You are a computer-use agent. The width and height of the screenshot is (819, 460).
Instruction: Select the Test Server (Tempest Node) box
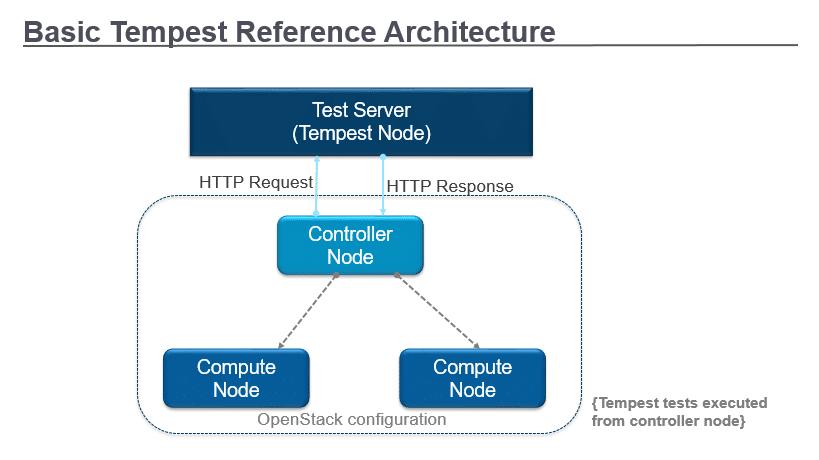pos(361,122)
